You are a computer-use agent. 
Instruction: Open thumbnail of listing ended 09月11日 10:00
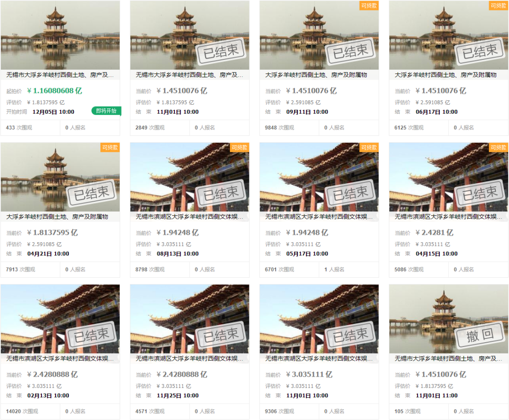(x=319, y=35)
